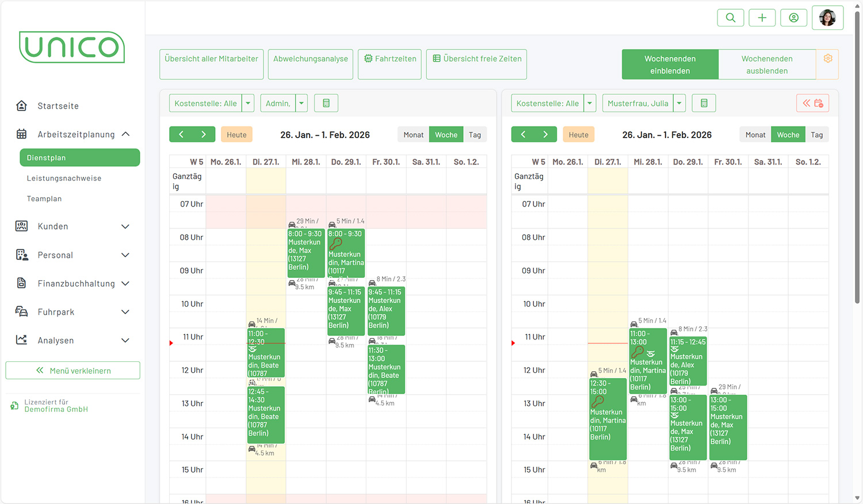863x504 pixels.
Task: Click Heute button in left calendar
Action: 236,135
